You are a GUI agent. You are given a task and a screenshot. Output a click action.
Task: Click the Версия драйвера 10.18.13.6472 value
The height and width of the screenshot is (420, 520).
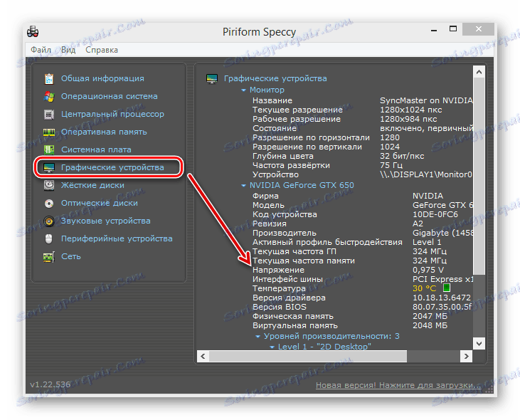[442, 298]
